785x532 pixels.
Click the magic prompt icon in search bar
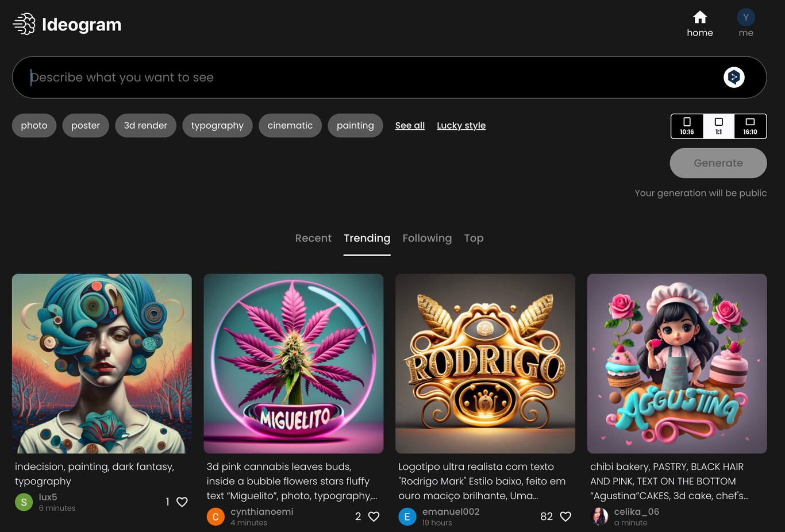tap(734, 77)
